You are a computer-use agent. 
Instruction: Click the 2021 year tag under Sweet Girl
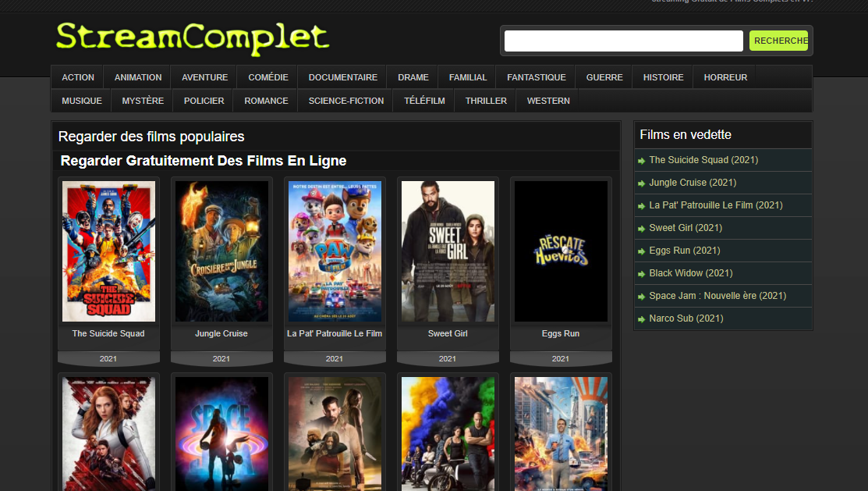pos(448,359)
